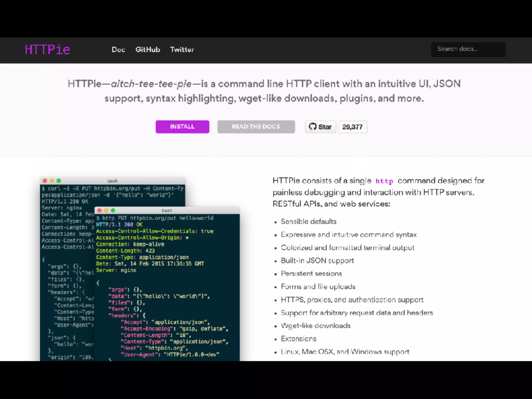Open the Twitter navigation link
The height and width of the screenshot is (399, 532).
(x=182, y=50)
